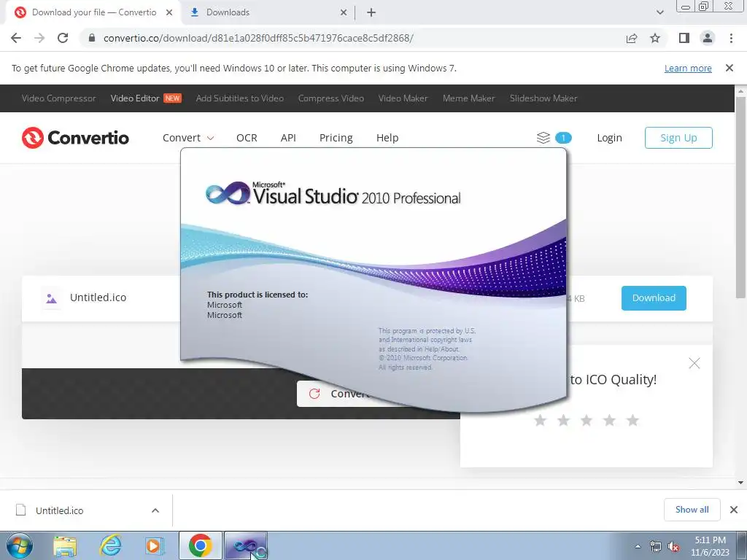Open Windows Explorer from taskbar
747x560 pixels.
65,545
